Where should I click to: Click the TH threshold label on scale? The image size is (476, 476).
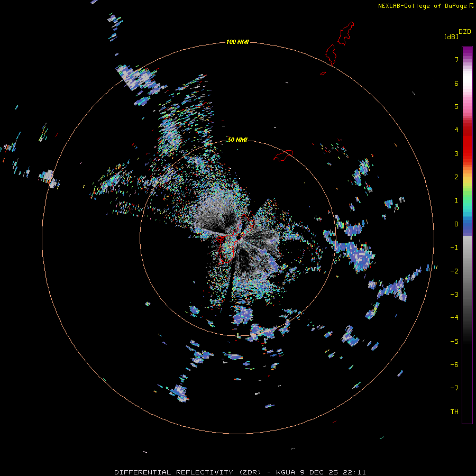pos(454,412)
